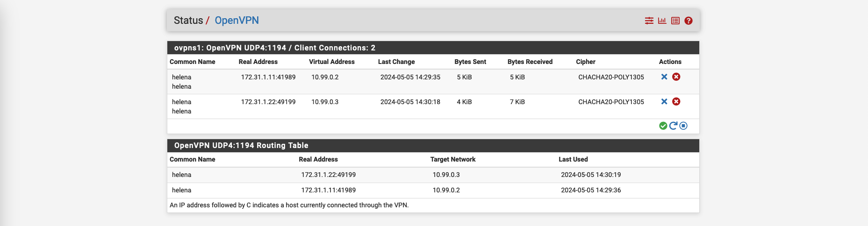868x226 pixels.
Task: Click the Target Network column header
Action: click(x=452, y=159)
